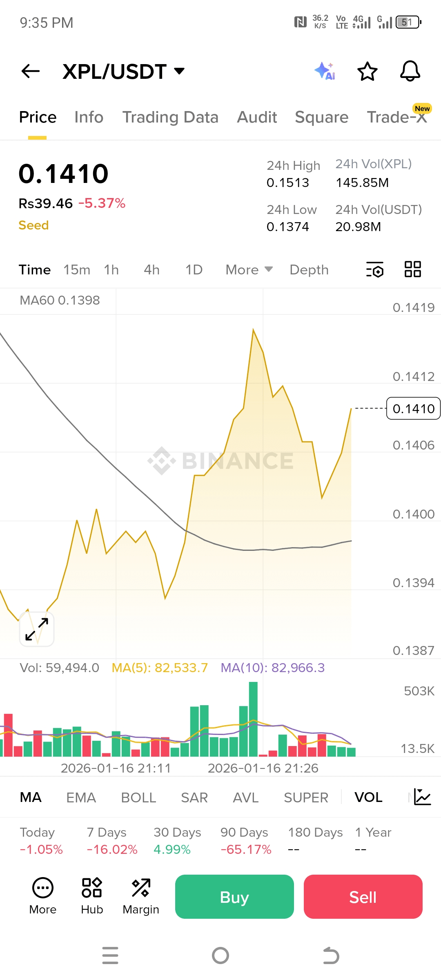
Task: Toggle the VOL sub-indicator
Action: click(368, 797)
